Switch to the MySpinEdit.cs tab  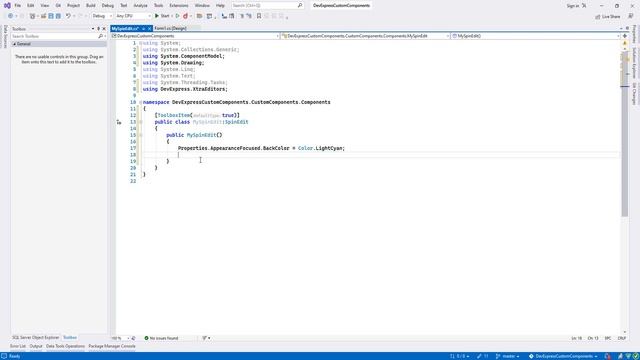pos(125,29)
